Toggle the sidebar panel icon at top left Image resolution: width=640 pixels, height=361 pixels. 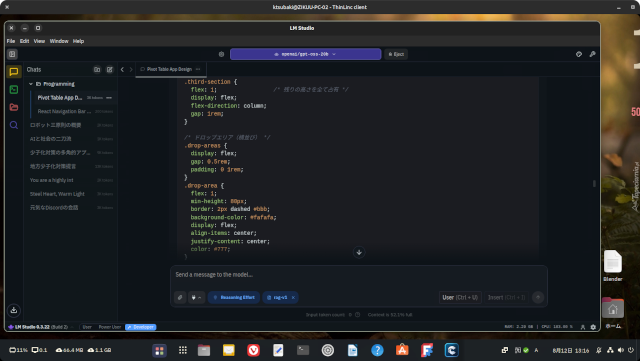pyautogui.click(x=12, y=54)
